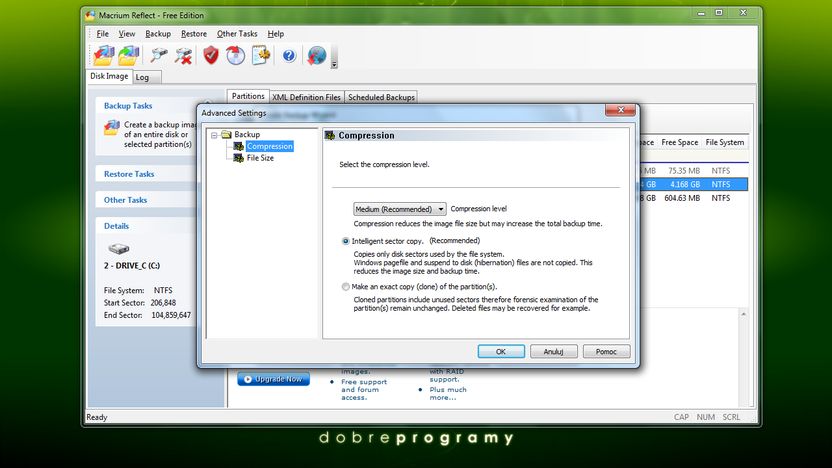Click the File System column header
The width and height of the screenshot is (832, 468).
coord(724,143)
